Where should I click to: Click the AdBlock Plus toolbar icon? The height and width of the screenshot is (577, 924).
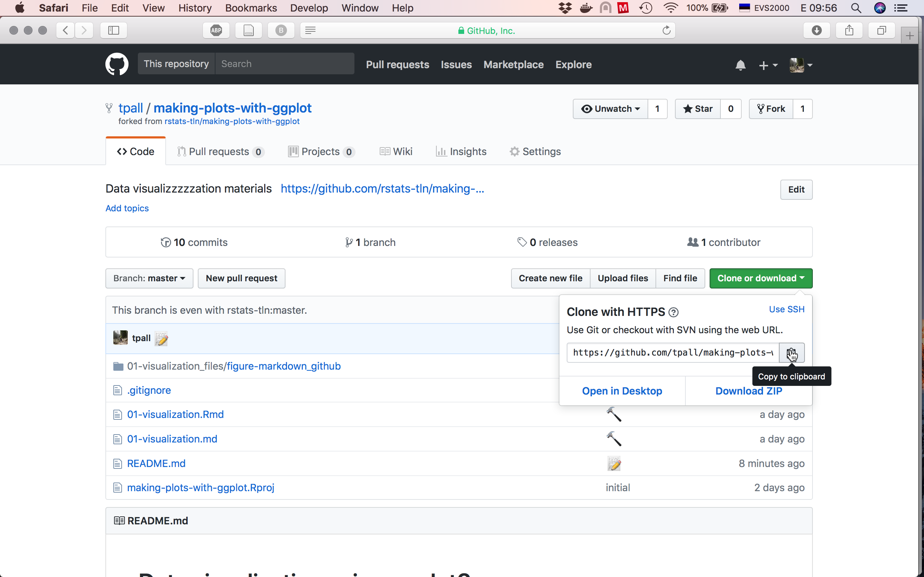(x=216, y=31)
